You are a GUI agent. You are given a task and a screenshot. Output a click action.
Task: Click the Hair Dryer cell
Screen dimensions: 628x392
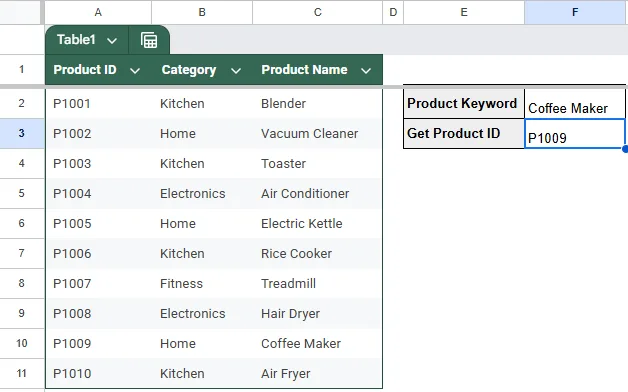(x=318, y=314)
